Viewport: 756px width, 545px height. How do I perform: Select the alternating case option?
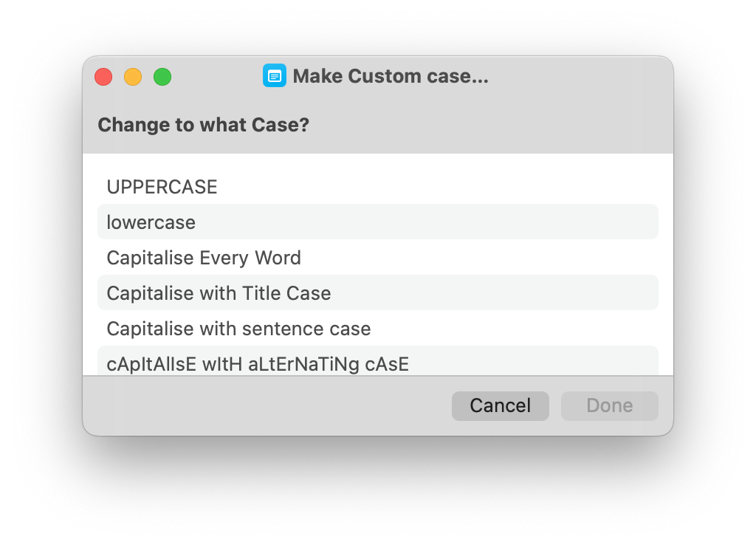[x=258, y=363]
